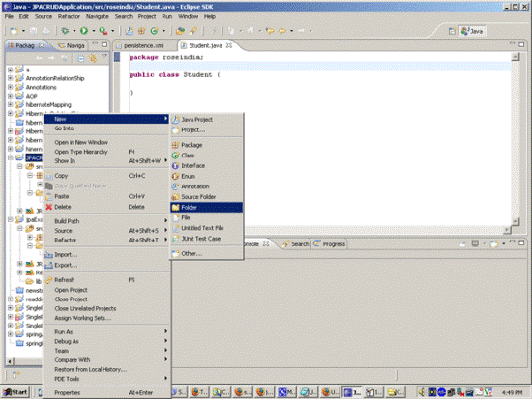Click the New Java Package toolbar icon
Image resolution: width=532 pixels, height=399 pixels.
tap(141, 31)
